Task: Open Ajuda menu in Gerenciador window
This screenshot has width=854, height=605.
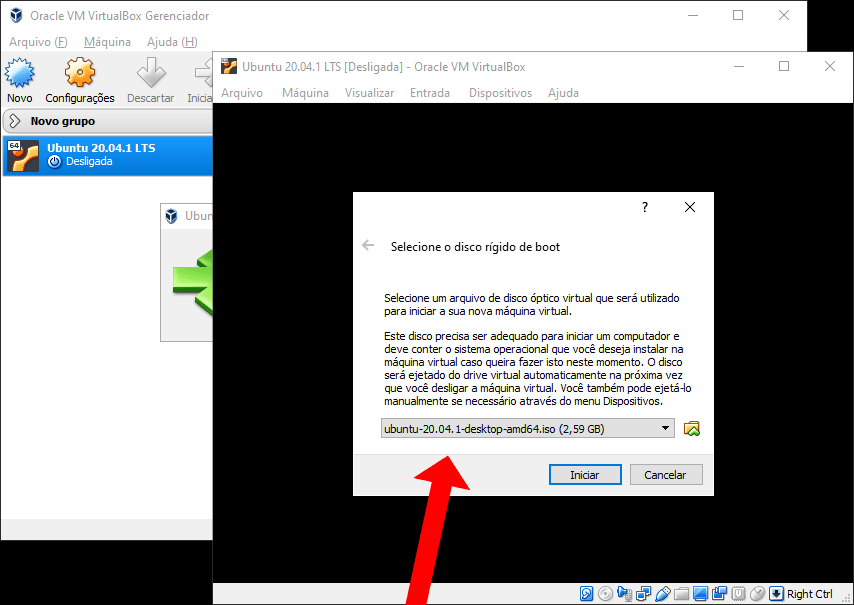Action: point(172,42)
